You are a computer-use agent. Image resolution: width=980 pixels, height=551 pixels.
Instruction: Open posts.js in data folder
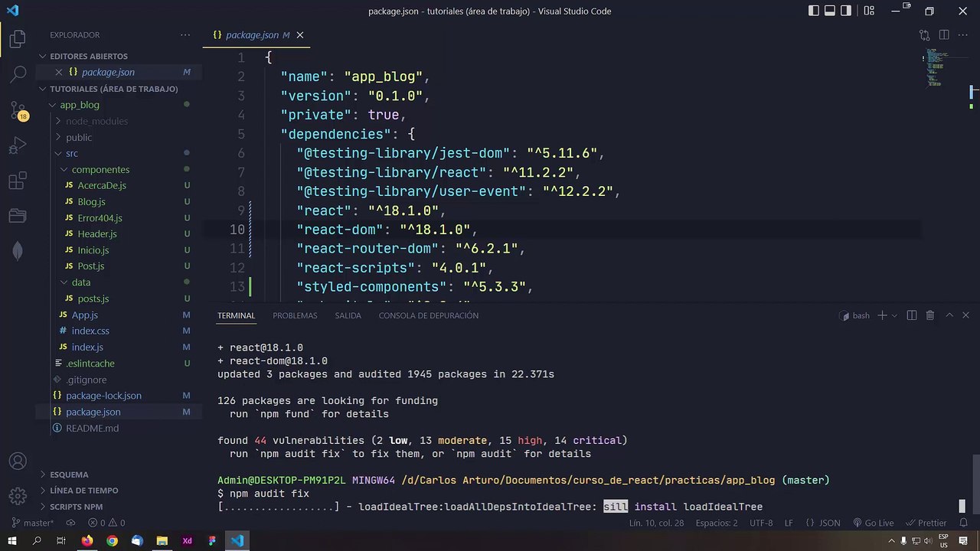click(93, 298)
